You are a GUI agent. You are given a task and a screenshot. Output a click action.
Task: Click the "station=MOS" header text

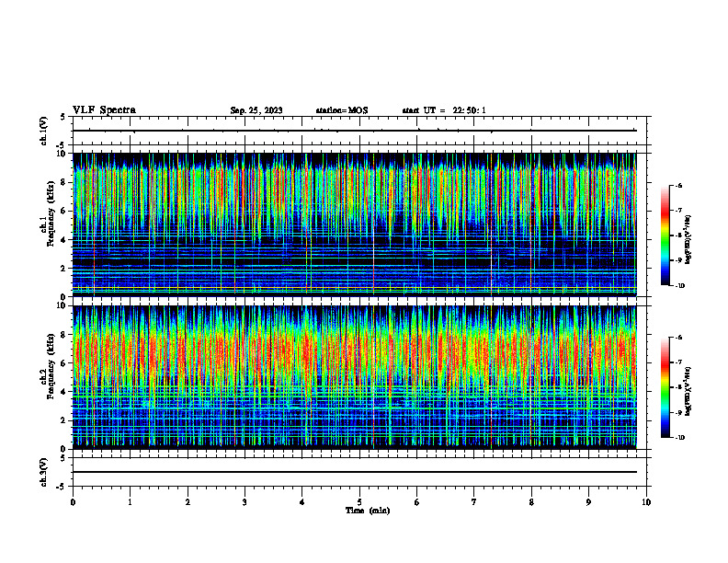pos(342,110)
